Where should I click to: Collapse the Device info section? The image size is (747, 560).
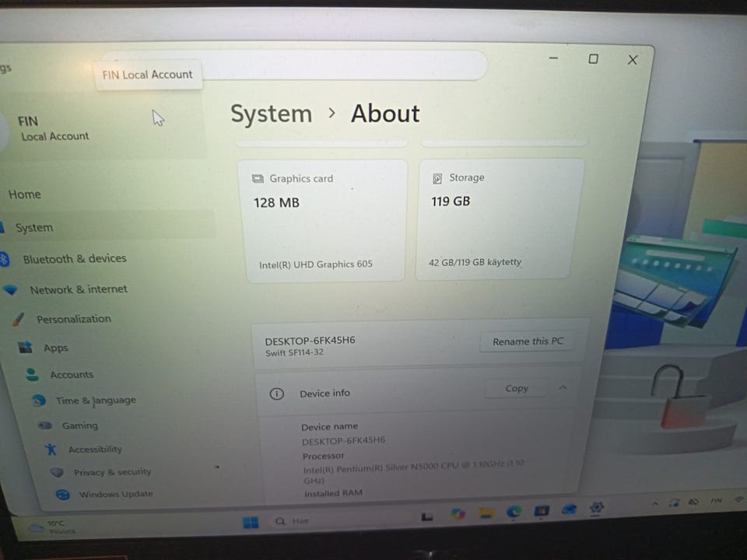(x=563, y=387)
